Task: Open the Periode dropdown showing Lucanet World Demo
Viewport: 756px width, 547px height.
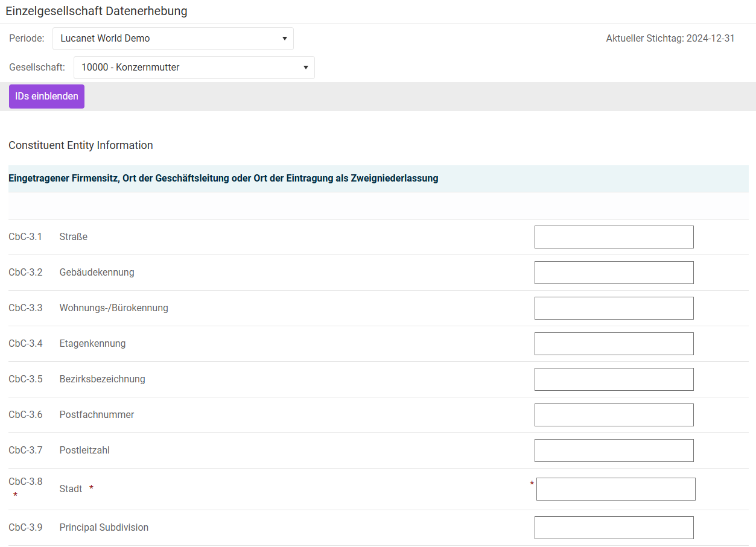Action: pyautogui.click(x=173, y=39)
